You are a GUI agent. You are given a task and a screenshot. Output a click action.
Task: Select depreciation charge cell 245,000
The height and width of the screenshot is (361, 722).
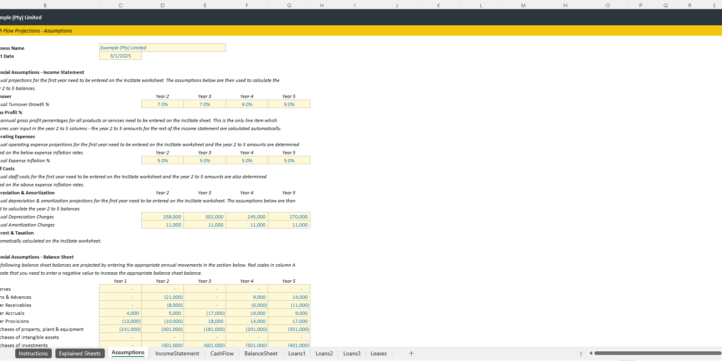pos(247,216)
